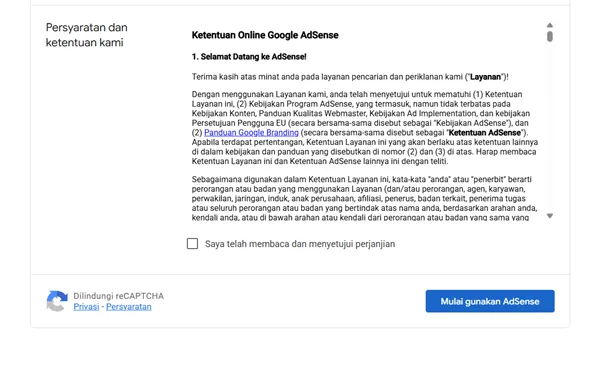
Task: Click the paragraph starting 'Sebagaimana digunakan dalam'
Action: [364, 198]
